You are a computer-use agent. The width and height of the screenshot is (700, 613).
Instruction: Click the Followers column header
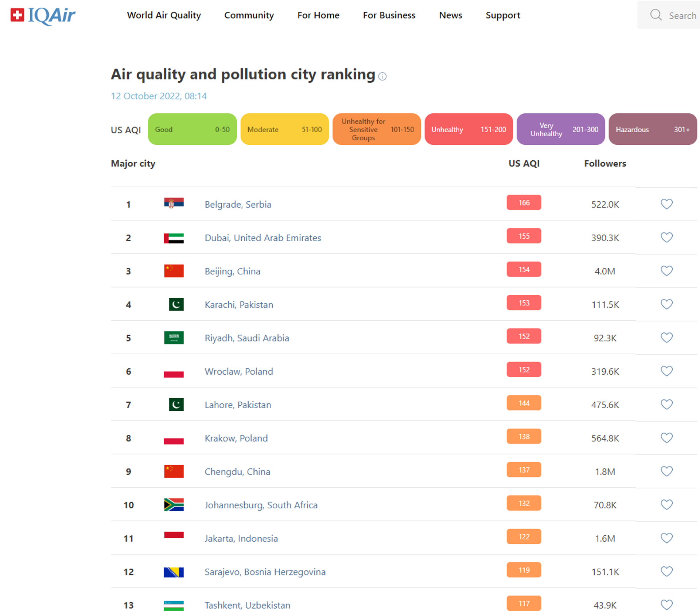pyautogui.click(x=605, y=164)
